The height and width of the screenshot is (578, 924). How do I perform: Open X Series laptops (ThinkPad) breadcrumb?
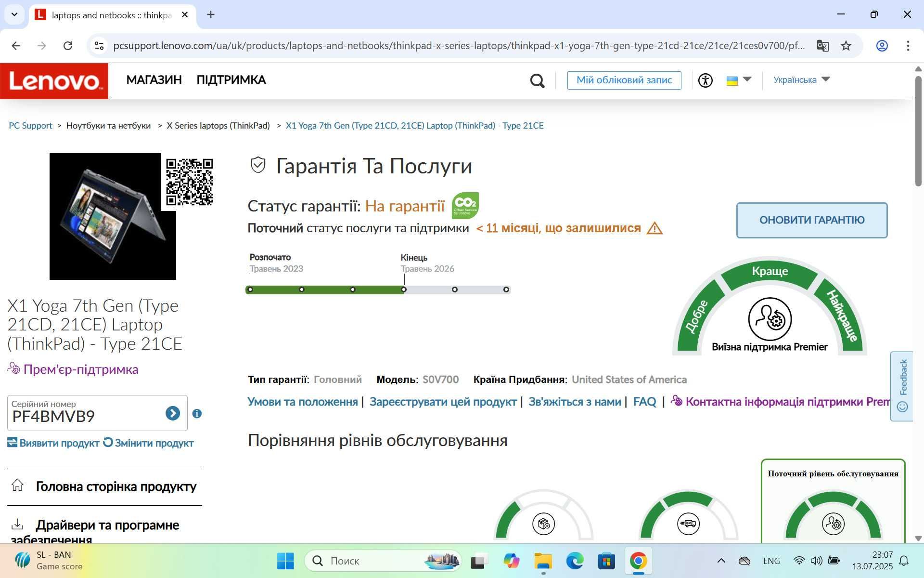coord(218,126)
